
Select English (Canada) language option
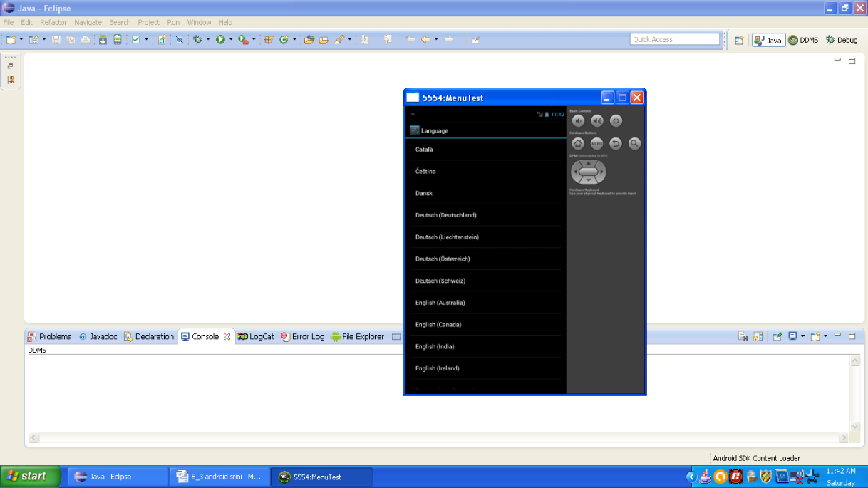click(485, 324)
